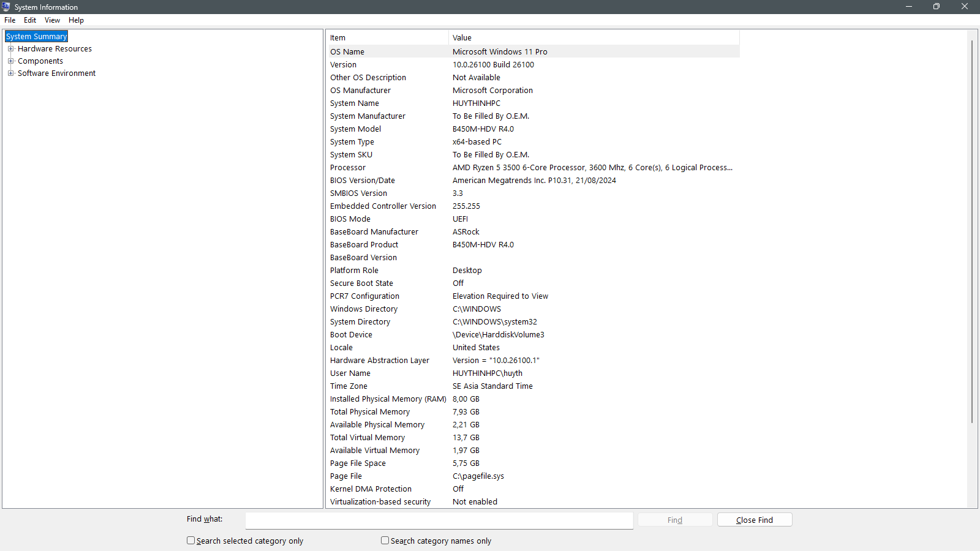This screenshot has height=551, width=980.
Task: Click the SE Asia Standard Time value
Action: [x=492, y=386]
